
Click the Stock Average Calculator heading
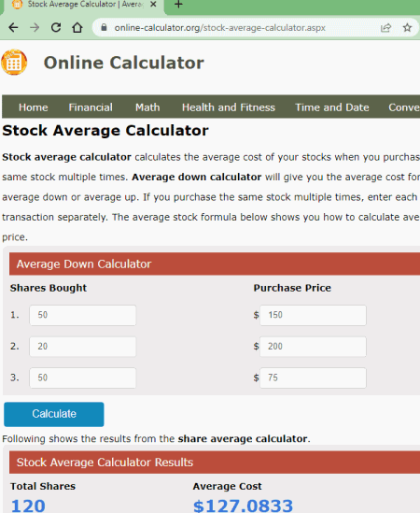(x=105, y=131)
